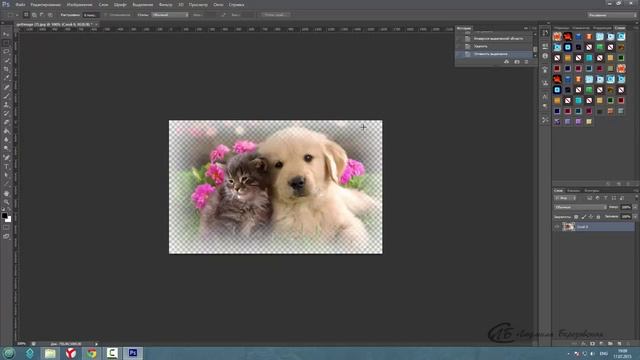
Task: Toggle the Сглаживание anti-alias checkbox
Action: pos(106,15)
